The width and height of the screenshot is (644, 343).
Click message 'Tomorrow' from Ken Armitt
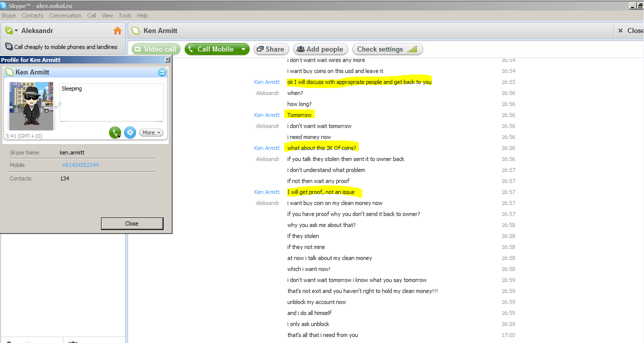tap(299, 115)
